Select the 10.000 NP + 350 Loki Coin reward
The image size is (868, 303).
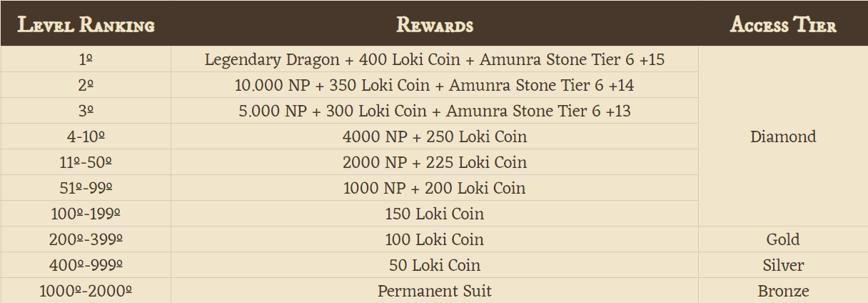pos(435,85)
